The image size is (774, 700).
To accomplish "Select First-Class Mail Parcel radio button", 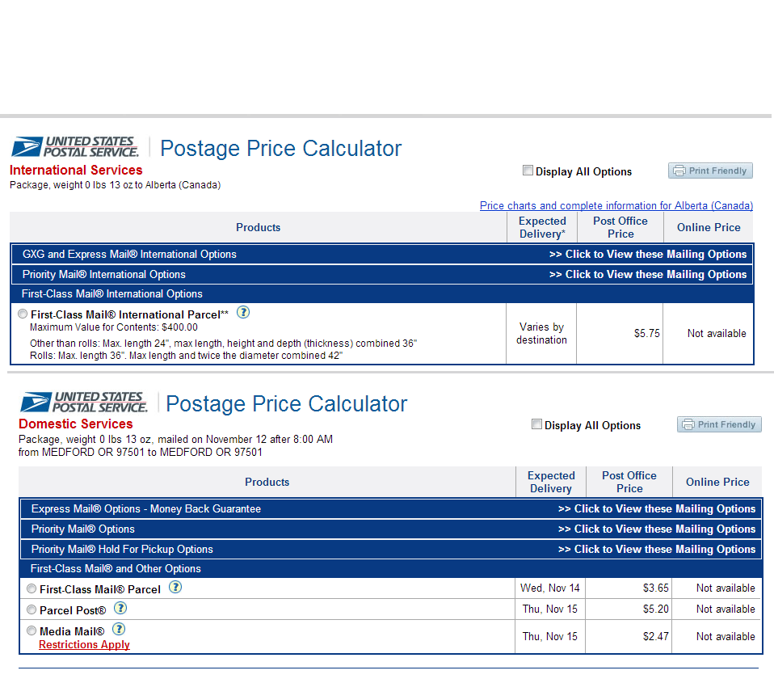I will [x=32, y=588].
